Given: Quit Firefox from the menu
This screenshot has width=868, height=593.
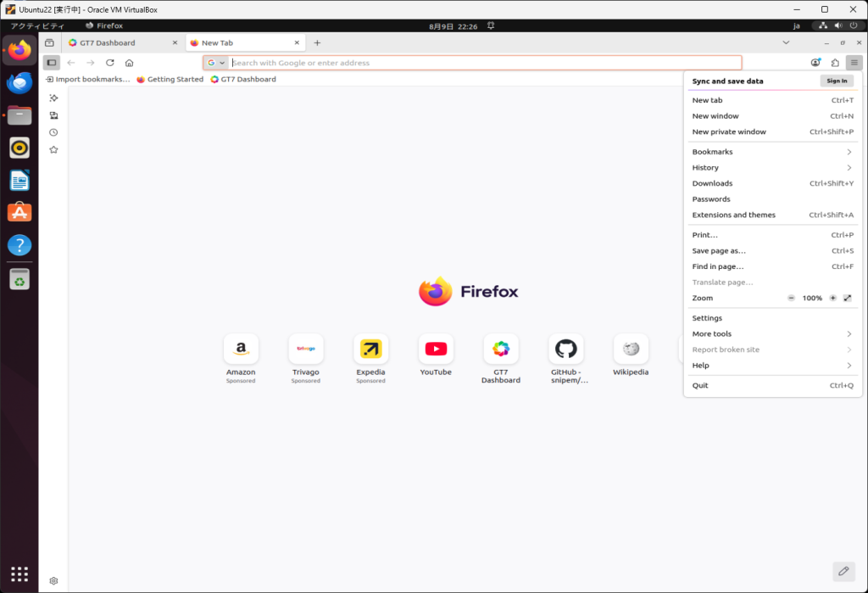Looking at the screenshot, I should click(773, 385).
